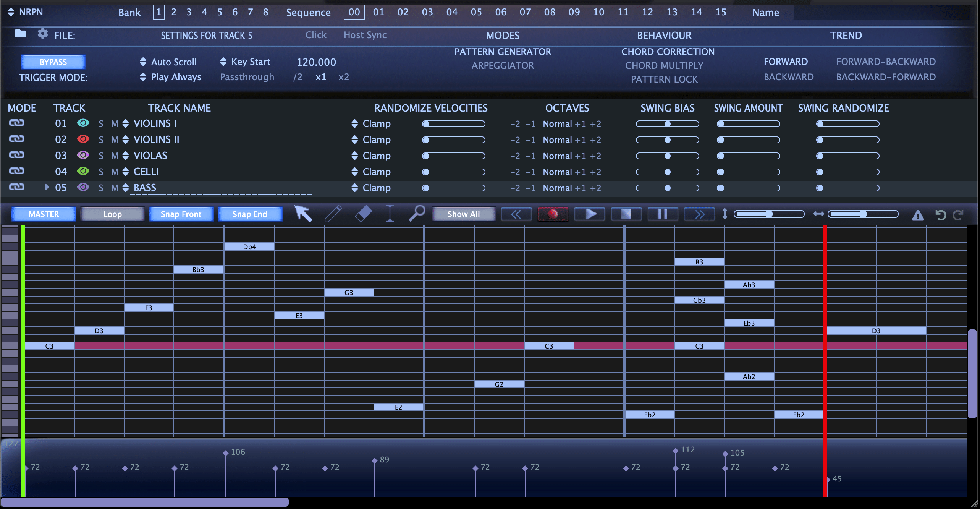Mute the VIOLINS II track
Viewport: 980px width, 509px height.
point(115,140)
